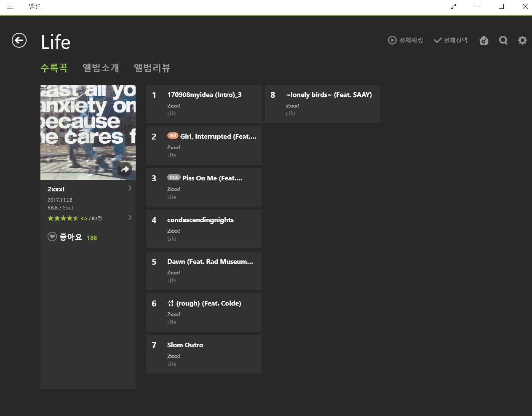Switch to 앨범소개 tab
Image resolution: width=532 pixels, height=416 pixels.
(x=101, y=67)
